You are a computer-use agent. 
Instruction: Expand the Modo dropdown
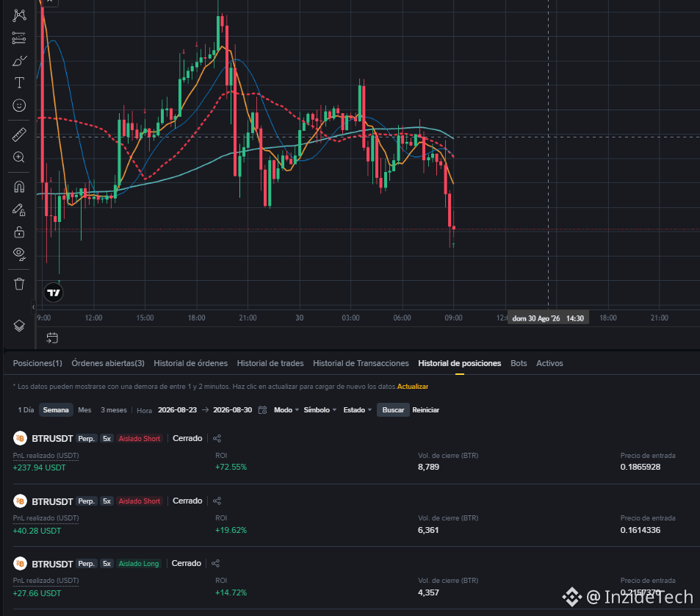pyautogui.click(x=286, y=409)
